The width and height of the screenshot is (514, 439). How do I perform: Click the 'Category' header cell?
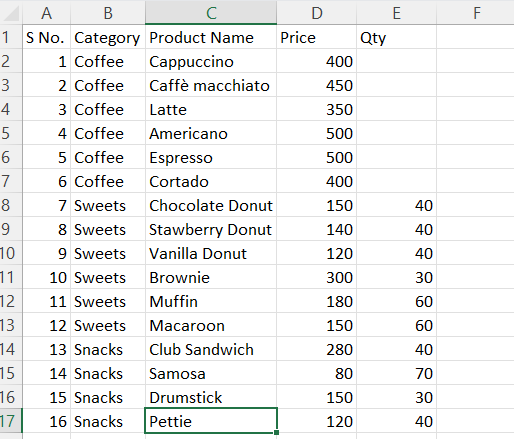[x=108, y=37]
